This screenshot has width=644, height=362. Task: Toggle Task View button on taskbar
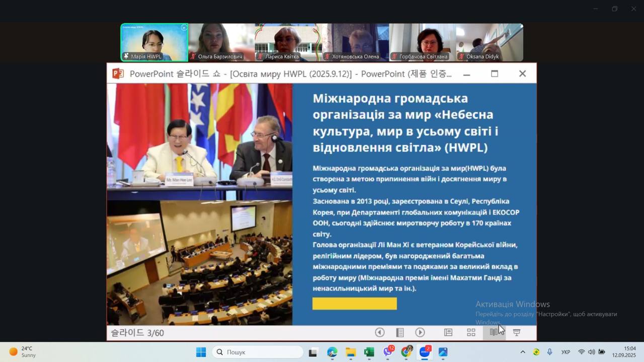[313, 352]
